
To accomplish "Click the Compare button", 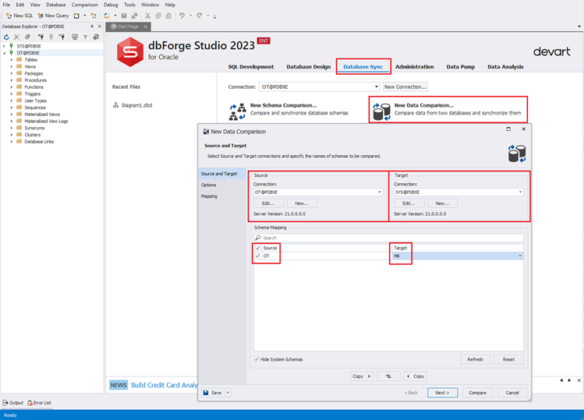I will click(x=477, y=393).
